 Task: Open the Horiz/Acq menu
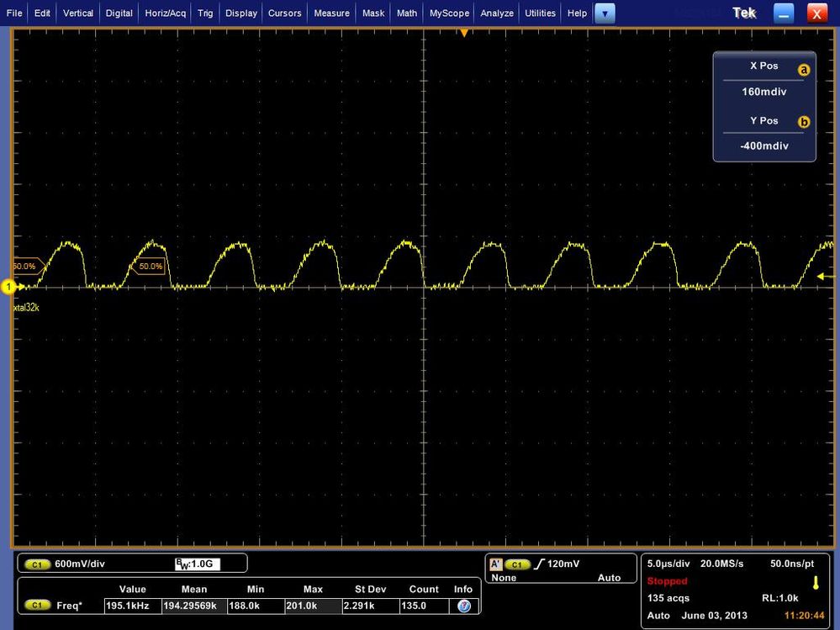click(x=165, y=13)
